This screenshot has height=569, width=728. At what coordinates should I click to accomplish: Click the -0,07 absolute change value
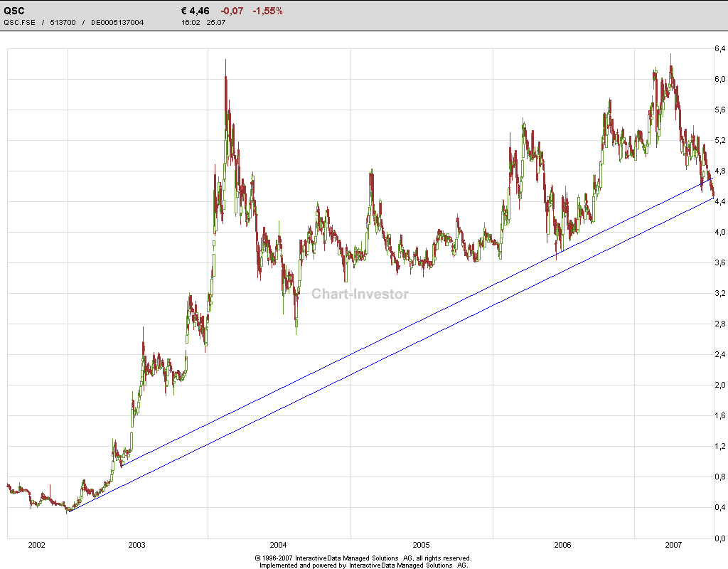[232, 10]
